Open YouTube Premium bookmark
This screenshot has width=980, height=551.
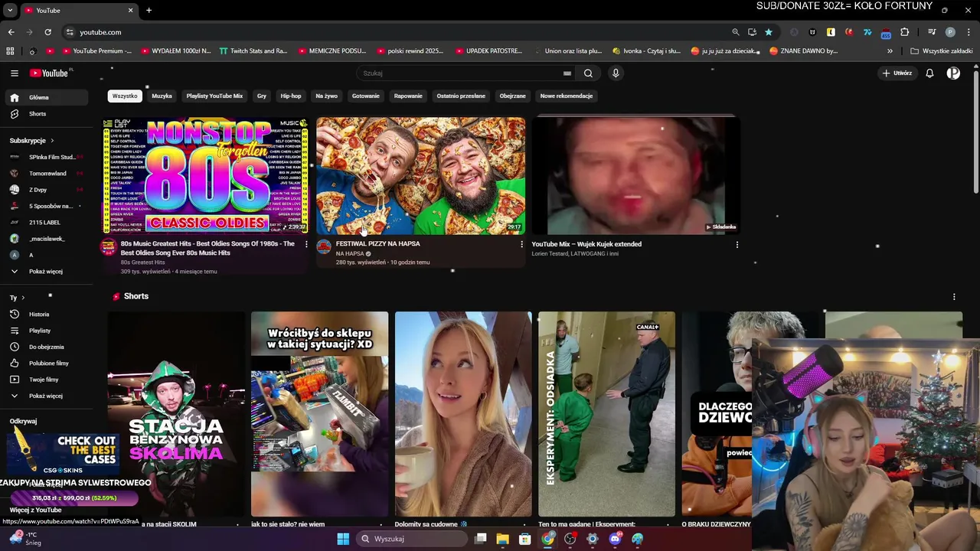click(96, 51)
